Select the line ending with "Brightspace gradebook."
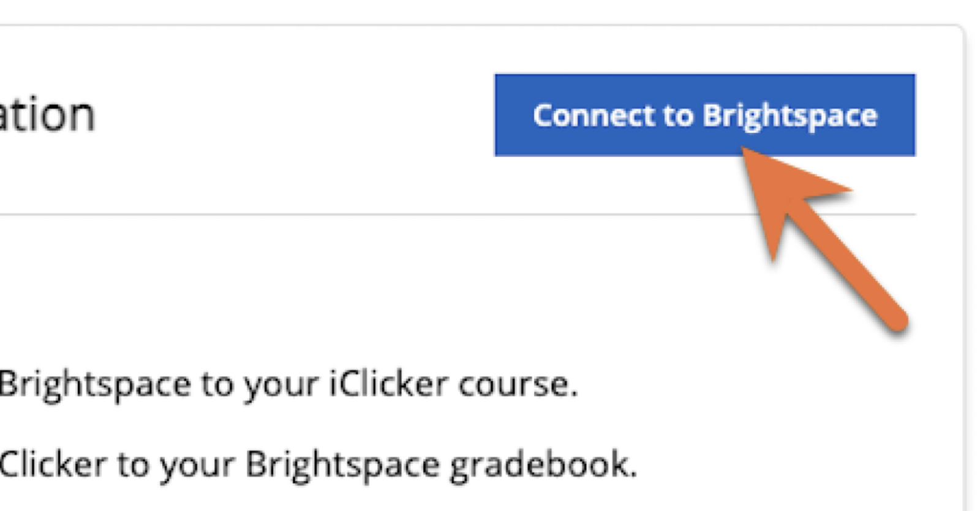980x511 pixels. 317,464
